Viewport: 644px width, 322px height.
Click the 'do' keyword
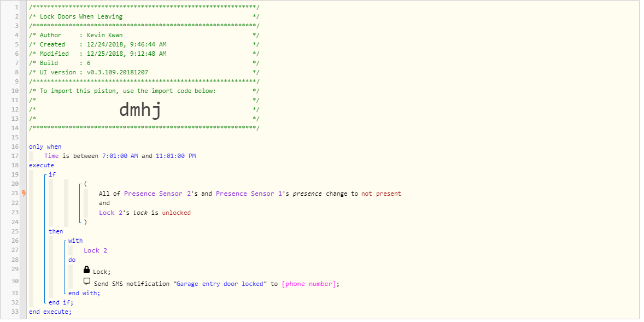[x=72, y=260]
